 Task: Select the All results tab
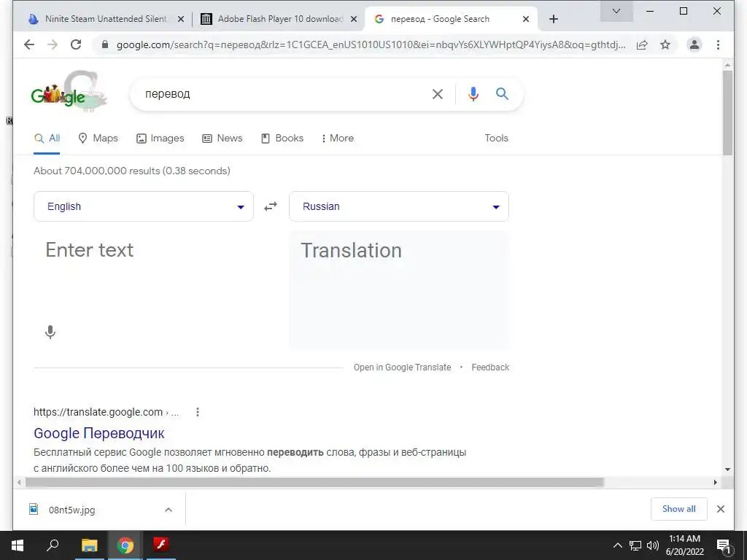pyautogui.click(x=47, y=138)
